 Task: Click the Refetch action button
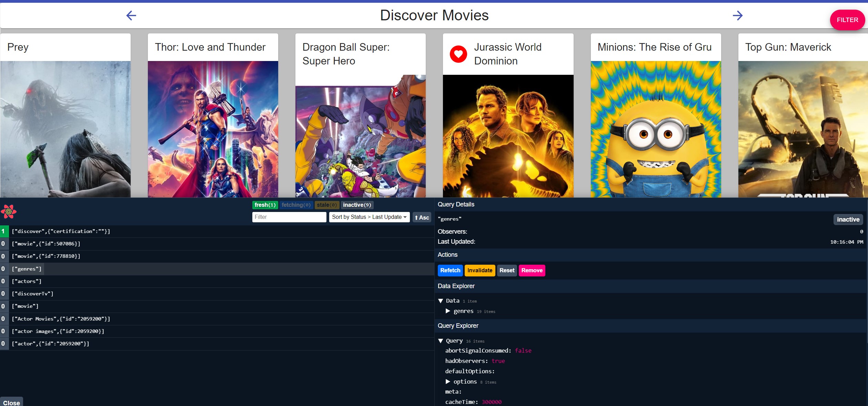pos(450,270)
